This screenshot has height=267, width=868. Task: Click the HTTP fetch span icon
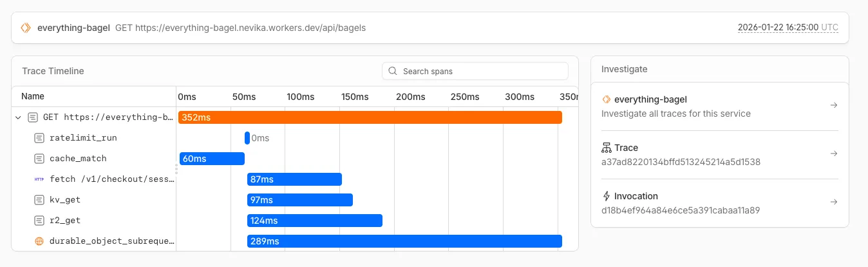tap(39, 179)
